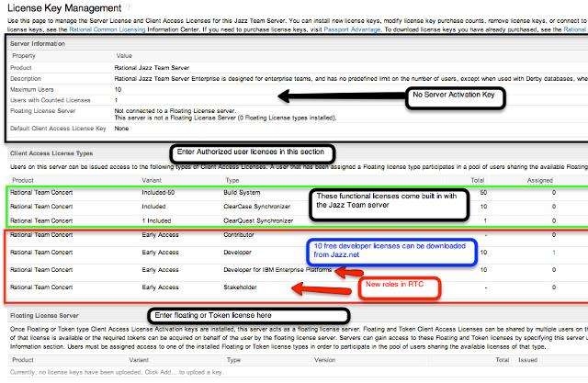Click Rational Team Concert in ClearQuest Synchronizer row
The image size is (588, 383).
point(41,220)
